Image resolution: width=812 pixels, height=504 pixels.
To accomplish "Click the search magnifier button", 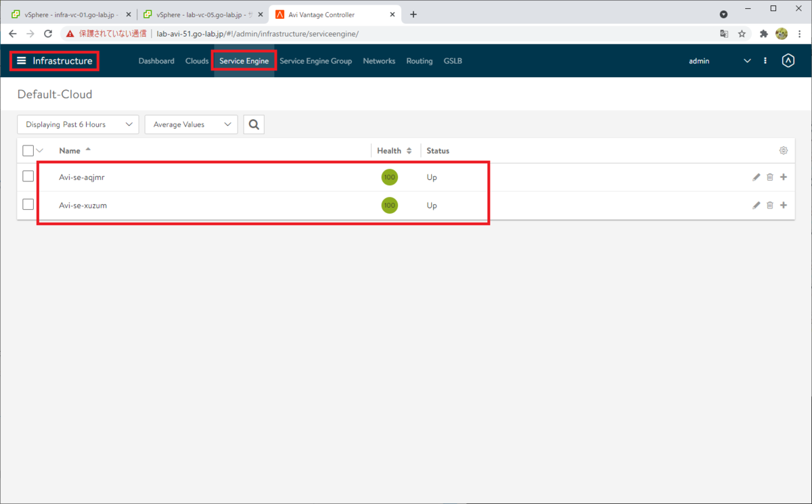I will point(254,124).
